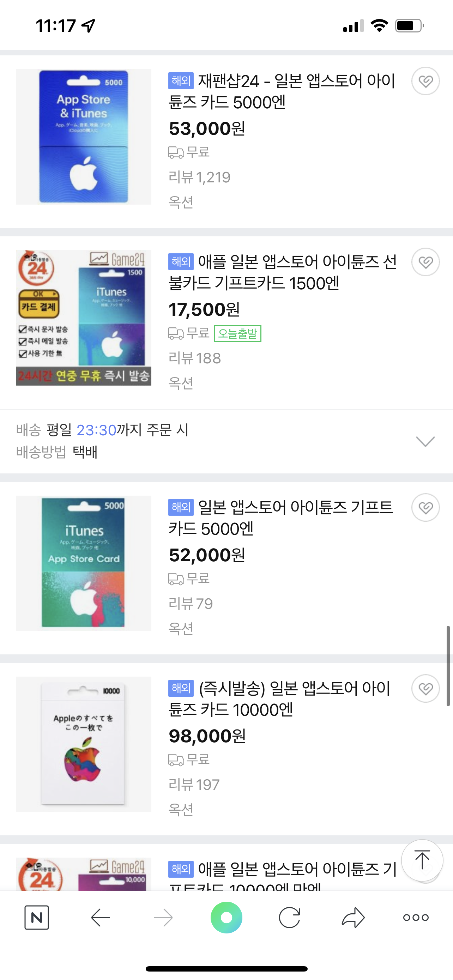The image size is (453, 980).
Task: Toggle wishlist heart for 17,500원 gift card
Action: pos(425,262)
